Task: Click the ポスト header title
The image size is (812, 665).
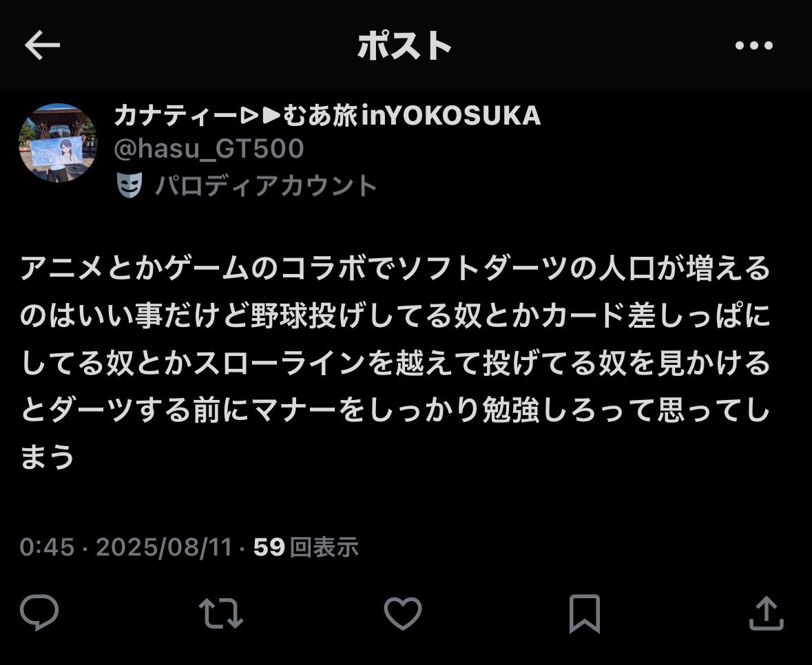Action: click(404, 45)
